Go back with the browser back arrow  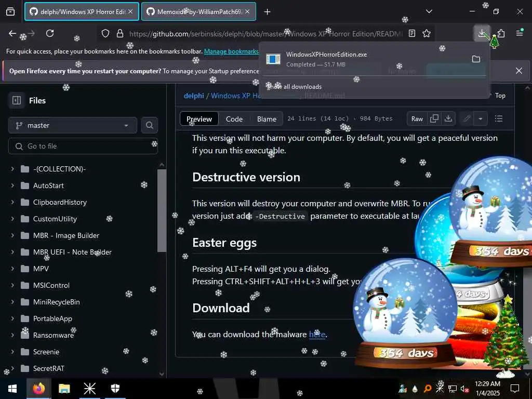12,33
